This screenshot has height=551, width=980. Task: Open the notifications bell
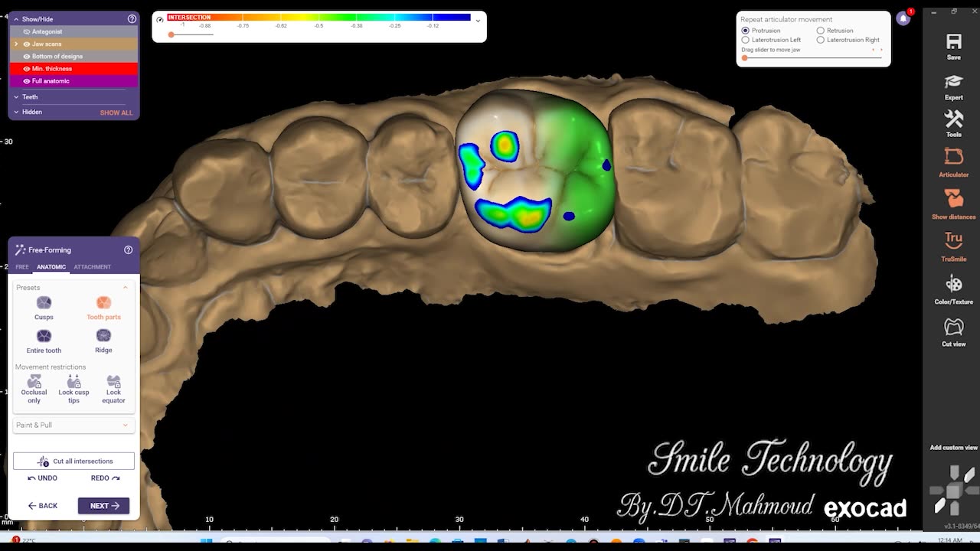(903, 19)
